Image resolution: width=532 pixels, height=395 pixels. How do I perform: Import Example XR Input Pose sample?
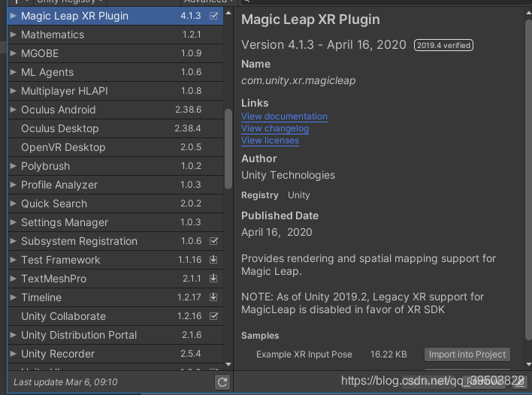click(x=467, y=354)
